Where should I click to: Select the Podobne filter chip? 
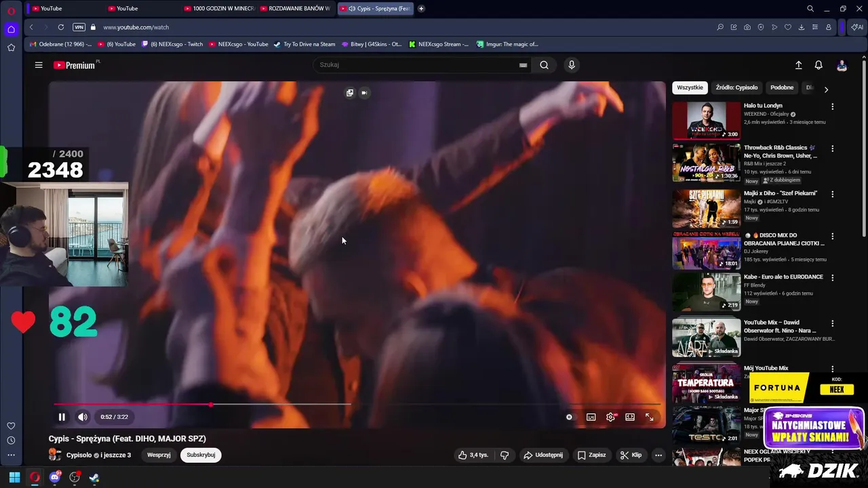pos(782,87)
